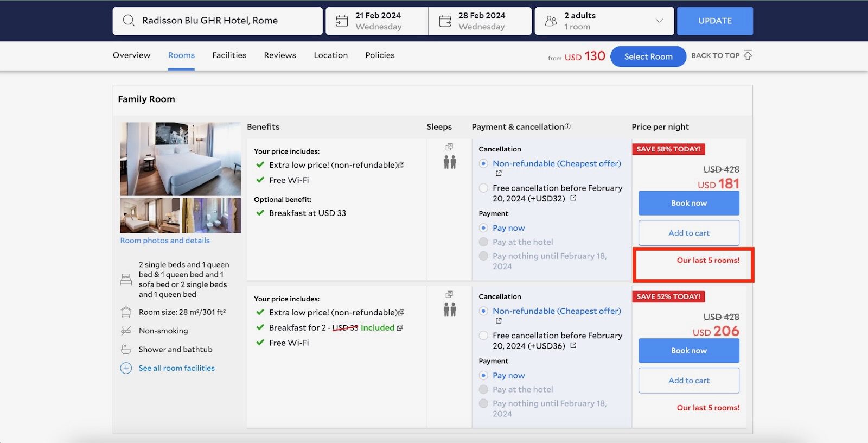Select free cancellation option with +USD32

tap(483, 188)
